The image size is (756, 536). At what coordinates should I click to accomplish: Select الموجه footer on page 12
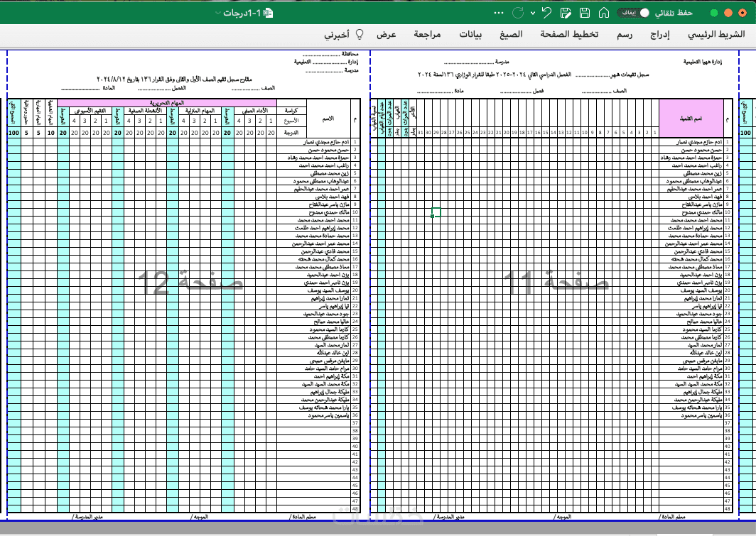[x=200, y=517]
